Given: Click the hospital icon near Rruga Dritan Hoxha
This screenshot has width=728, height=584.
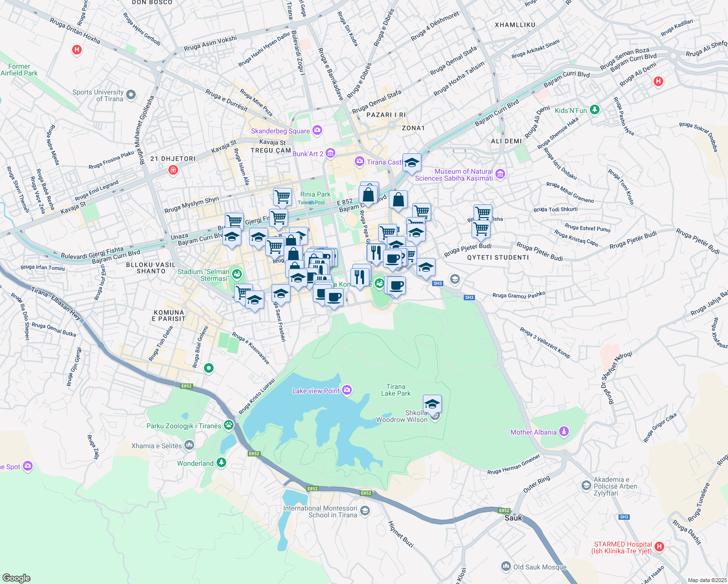Looking at the screenshot, I should click(77, 50).
